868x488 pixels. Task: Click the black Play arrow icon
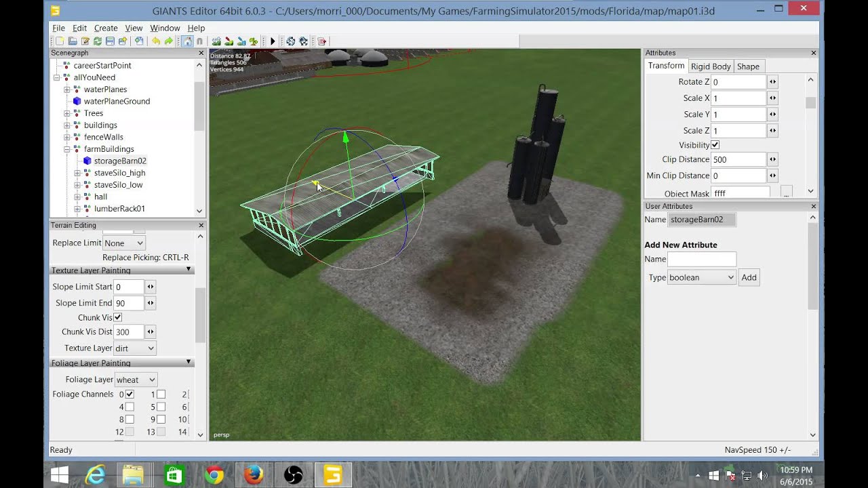coord(273,41)
